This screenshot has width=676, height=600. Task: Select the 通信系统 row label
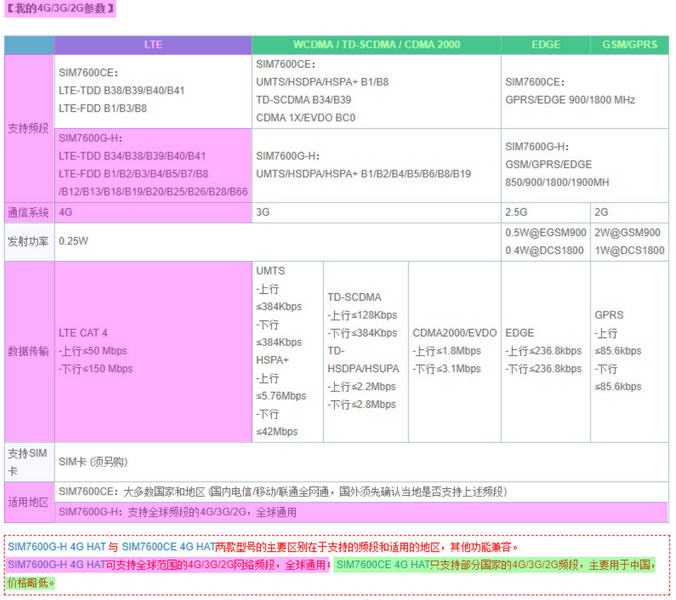(x=28, y=212)
